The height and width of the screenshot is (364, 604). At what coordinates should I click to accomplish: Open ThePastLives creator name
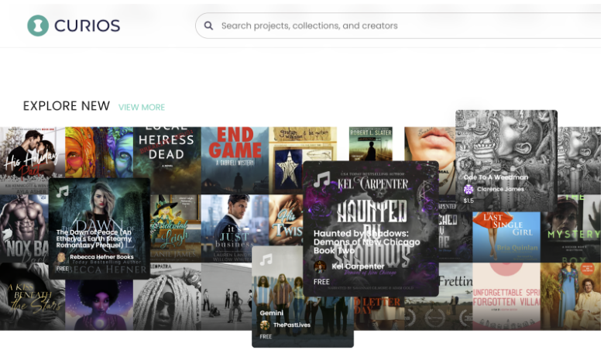click(292, 325)
